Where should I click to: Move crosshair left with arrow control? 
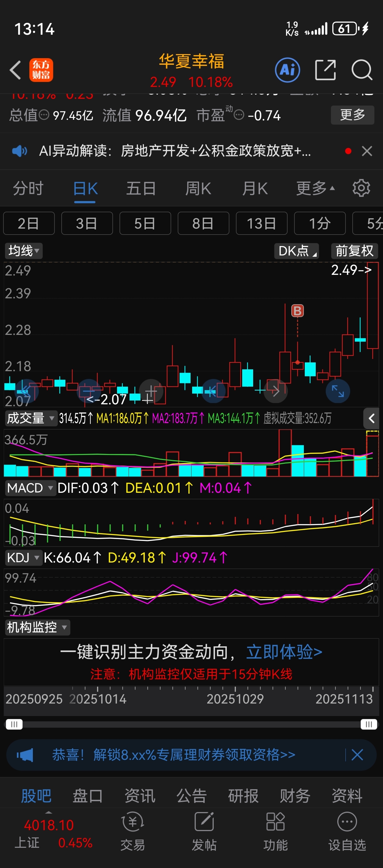coord(213,391)
